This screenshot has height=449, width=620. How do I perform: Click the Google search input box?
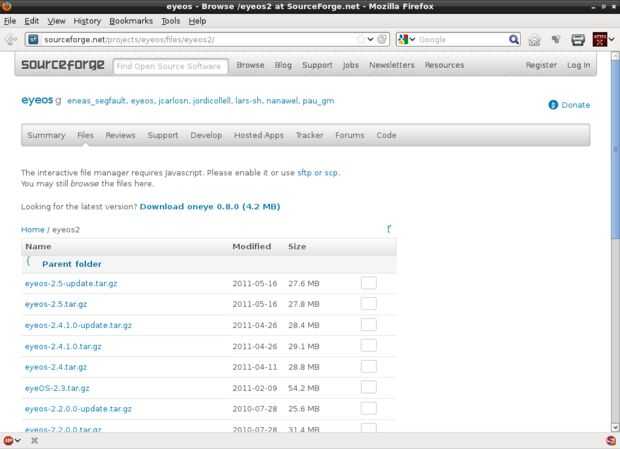click(x=462, y=40)
